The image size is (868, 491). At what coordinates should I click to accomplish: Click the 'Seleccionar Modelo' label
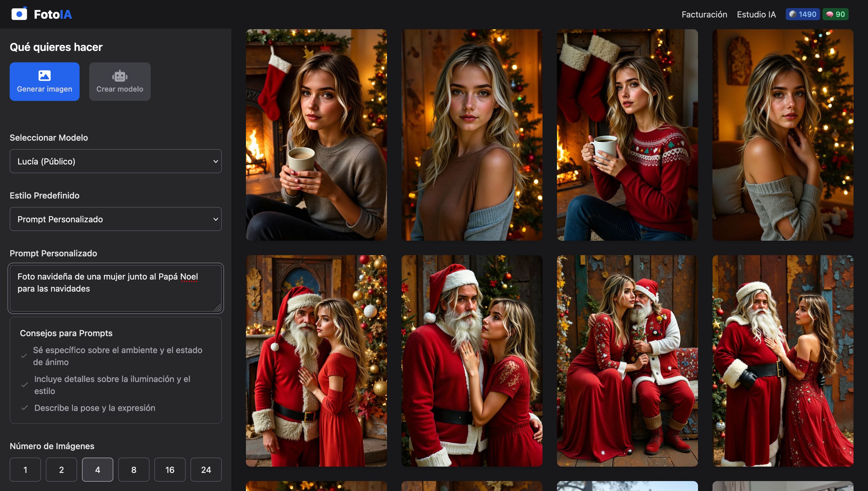coord(49,138)
